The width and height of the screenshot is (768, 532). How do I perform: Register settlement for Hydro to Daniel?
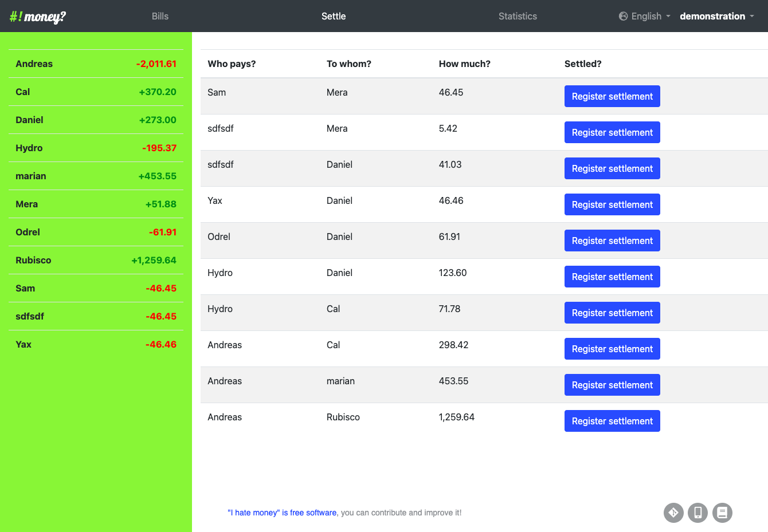tap(612, 277)
